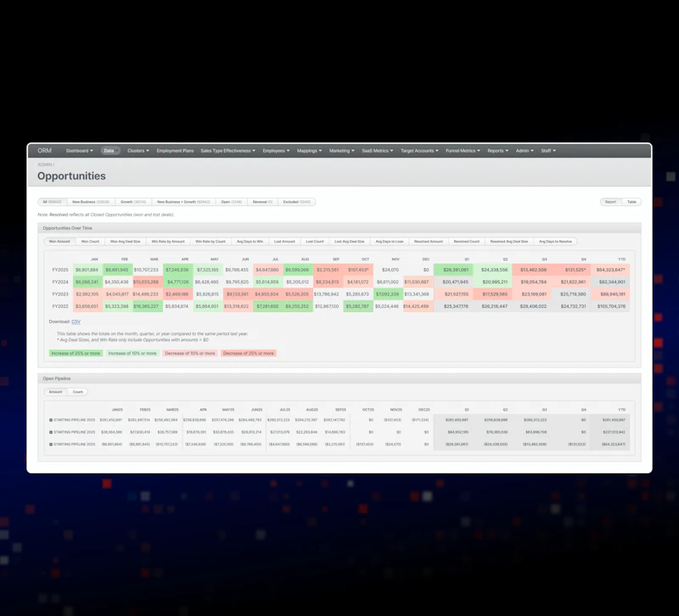
Task: Select the Won Count metric
Action: point(90,242)
